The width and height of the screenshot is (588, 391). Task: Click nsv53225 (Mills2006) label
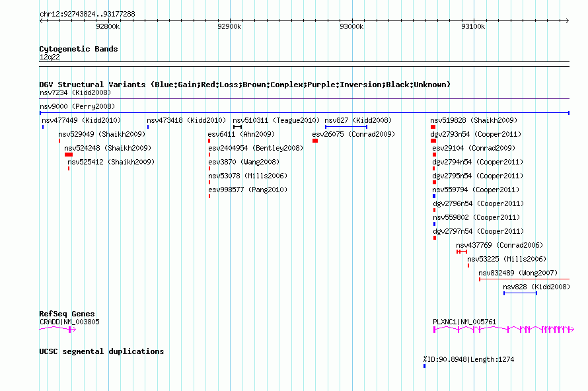tap(507, 259)
